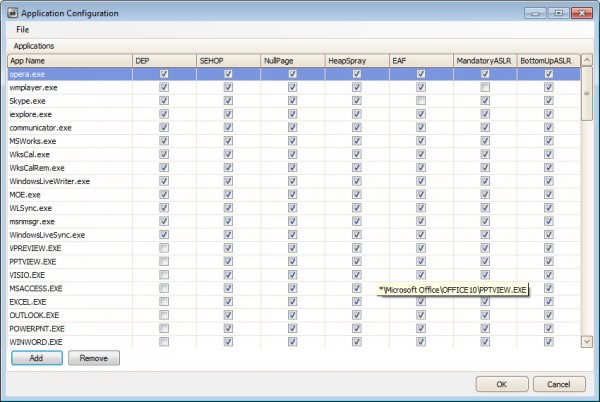The height and width of the screenshot is (402, 600).
Task: Close the Application Configuration window
Action: point(582,13)
